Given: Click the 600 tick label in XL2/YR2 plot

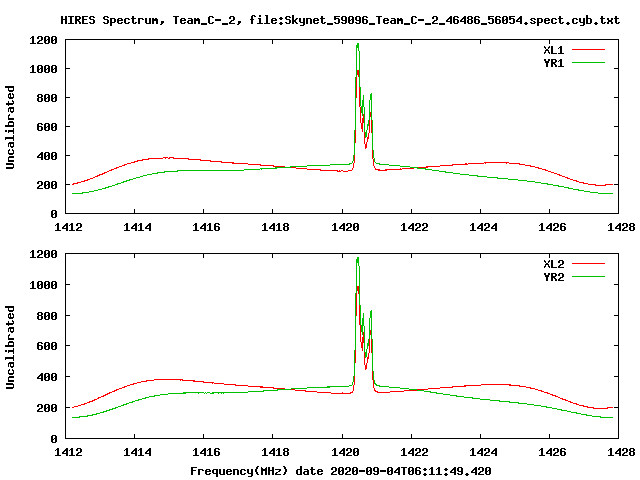Looking at the screenshot, I should point(47,346).
